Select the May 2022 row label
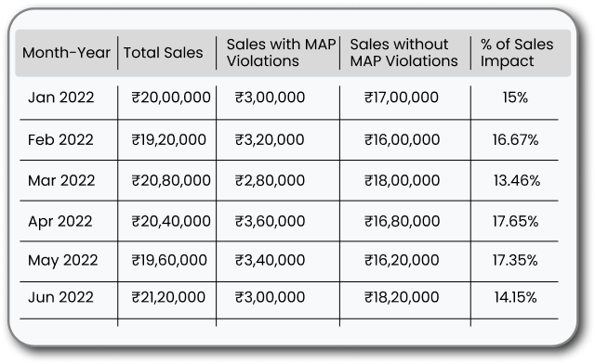The width and height of the screenshot is (595, 364). click(62, 261)
